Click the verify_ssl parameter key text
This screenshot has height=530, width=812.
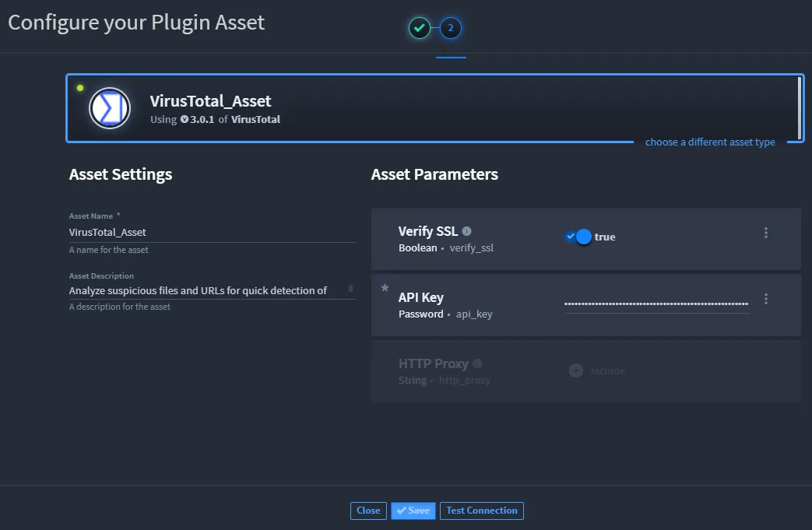[x=471, y=248]
